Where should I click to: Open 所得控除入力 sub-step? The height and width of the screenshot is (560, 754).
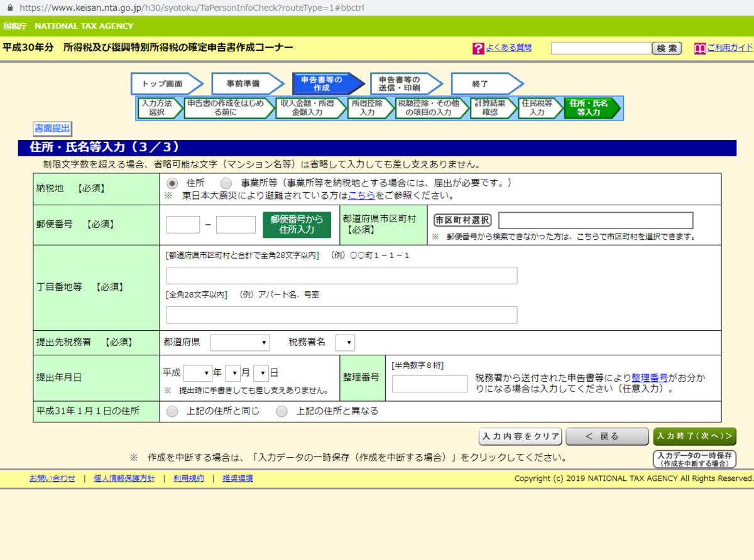(371, 108)
